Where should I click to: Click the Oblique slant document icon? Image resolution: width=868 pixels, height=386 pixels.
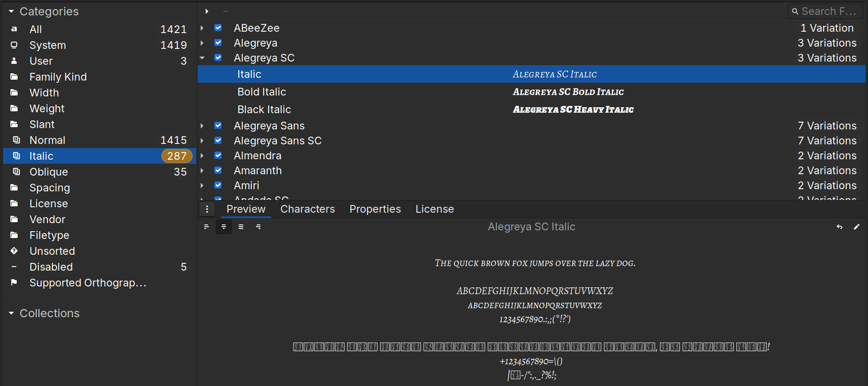[x=16, y=172]
